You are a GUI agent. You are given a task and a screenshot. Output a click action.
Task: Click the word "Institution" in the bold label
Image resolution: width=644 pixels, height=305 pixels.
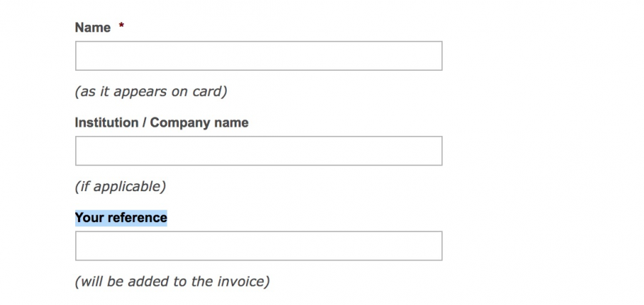click(x=107, y=122)
